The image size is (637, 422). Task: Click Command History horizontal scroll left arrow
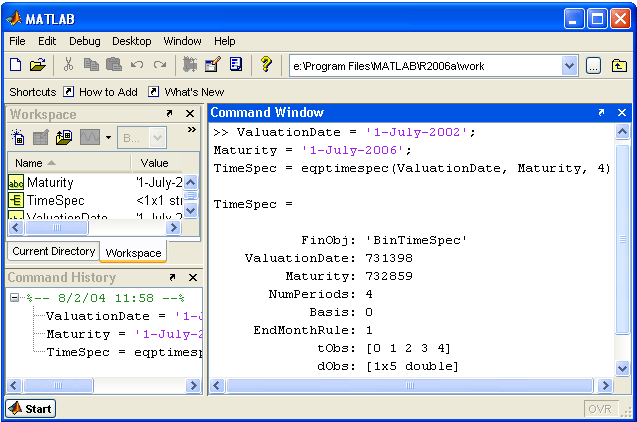coord(14,385)
